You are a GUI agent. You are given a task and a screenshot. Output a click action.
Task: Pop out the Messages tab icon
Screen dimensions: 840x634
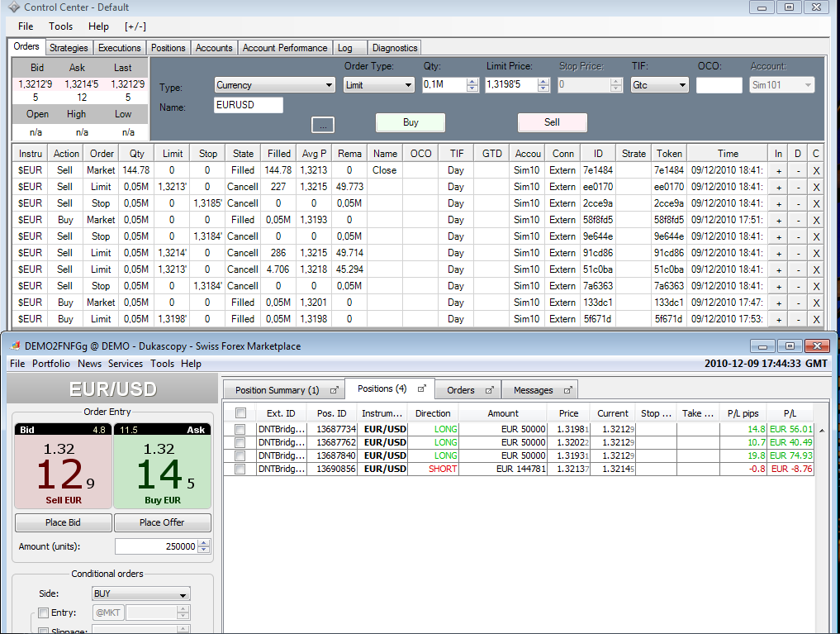[x=568, y=390]
